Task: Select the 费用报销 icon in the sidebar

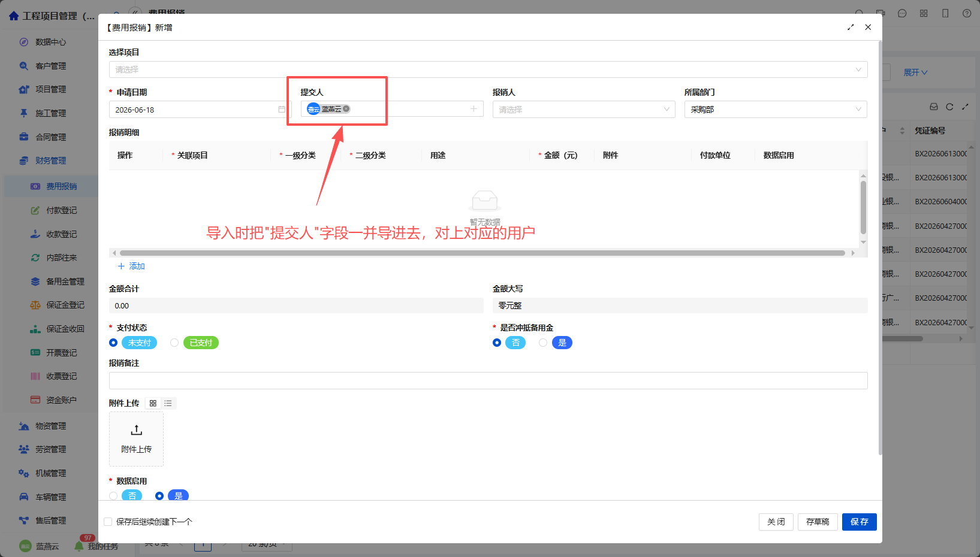Action: [x=35, y=186]
